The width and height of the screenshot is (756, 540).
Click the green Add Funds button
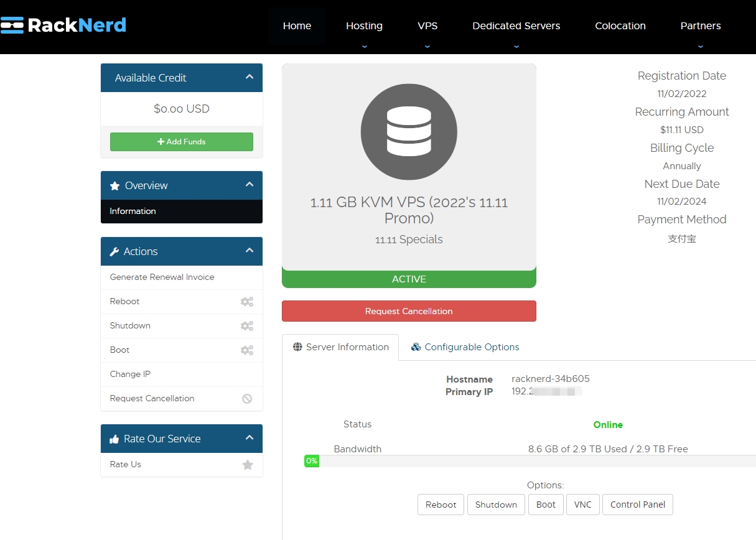click(182, 142)
